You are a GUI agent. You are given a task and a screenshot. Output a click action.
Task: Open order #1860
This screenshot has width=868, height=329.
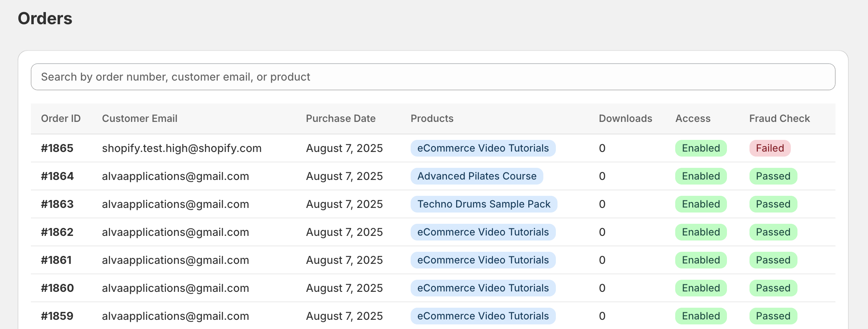57,288
